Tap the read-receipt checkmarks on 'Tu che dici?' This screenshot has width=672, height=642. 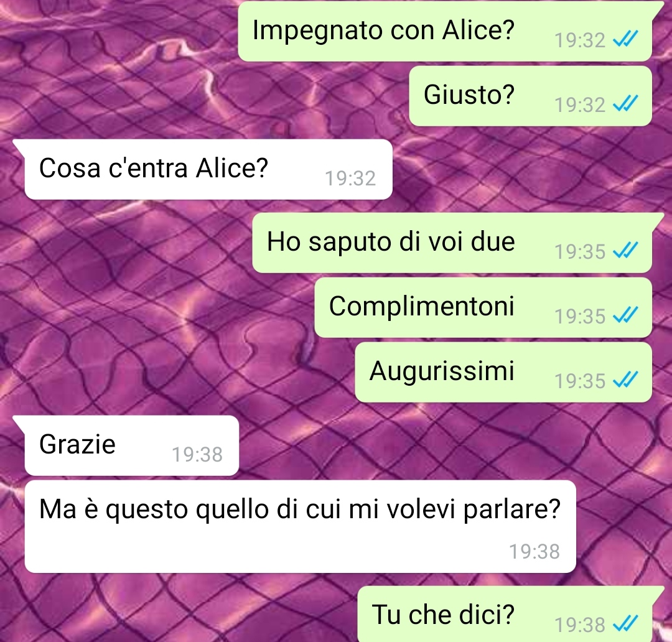625,623
